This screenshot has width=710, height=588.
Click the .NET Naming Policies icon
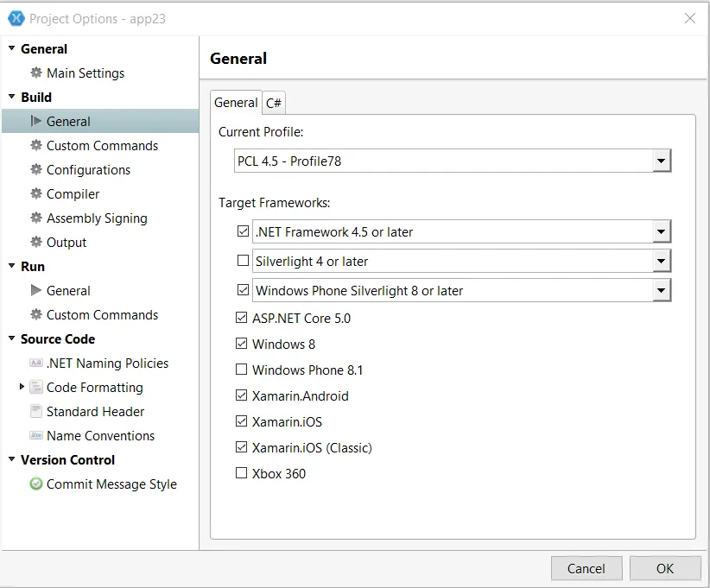pos(36,364)
